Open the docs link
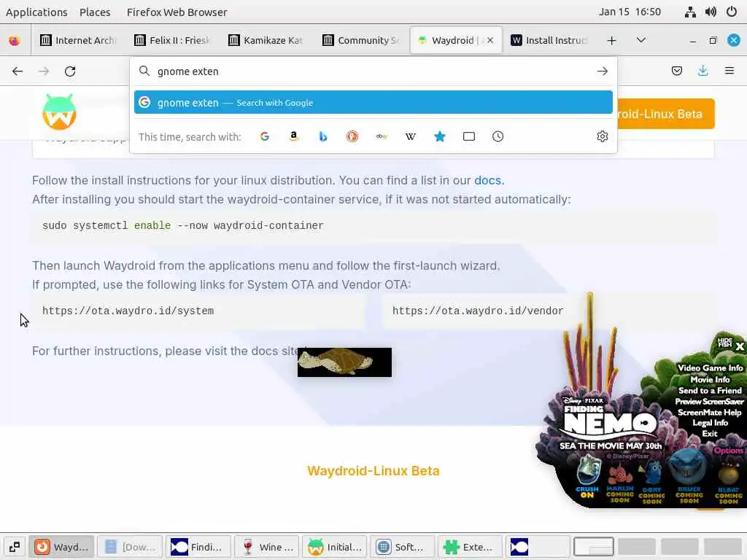Viewport: 747px width, 560px height. (x=487, y=181)
